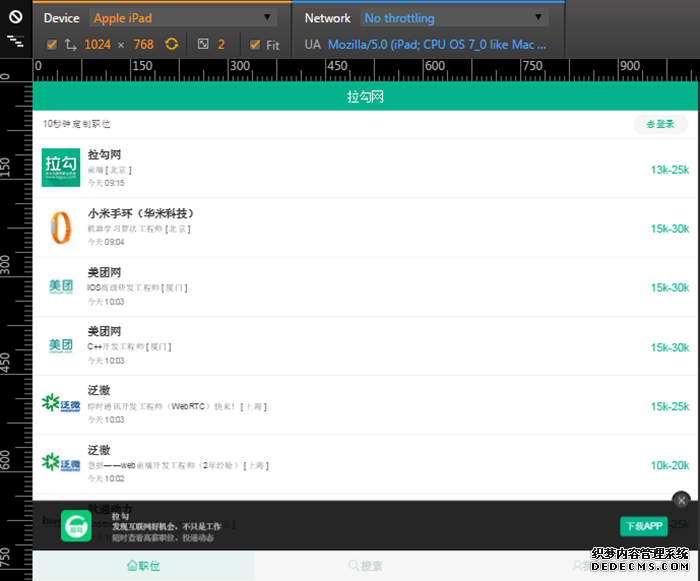
Task: Open the C++开发工程师 listing text
Action: (x=129, y=347)
